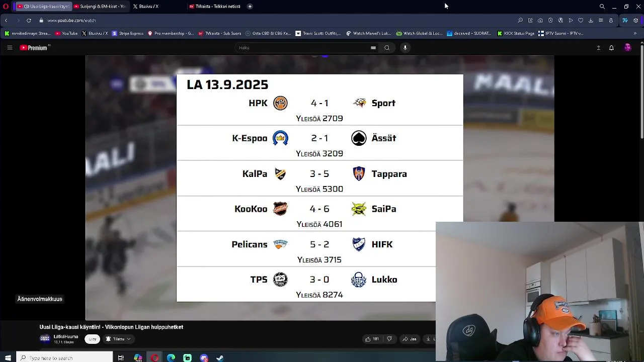644x362 pixels.
Task: Open Windows Task View
Action: [121, 358]
